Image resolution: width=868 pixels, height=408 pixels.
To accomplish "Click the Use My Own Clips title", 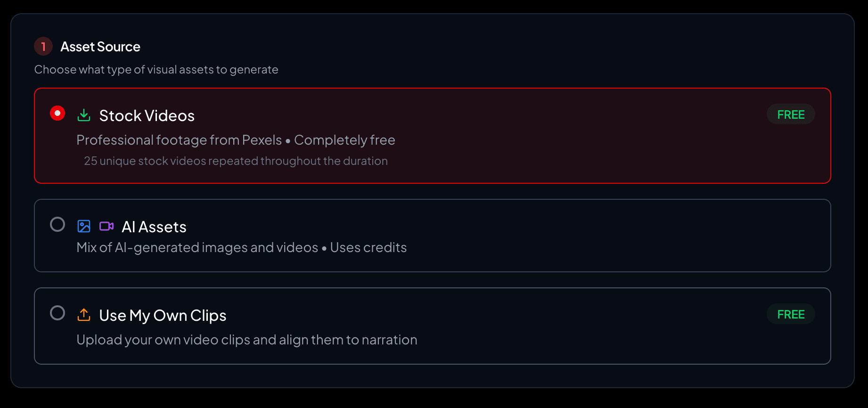I will [x=163, y=316].
